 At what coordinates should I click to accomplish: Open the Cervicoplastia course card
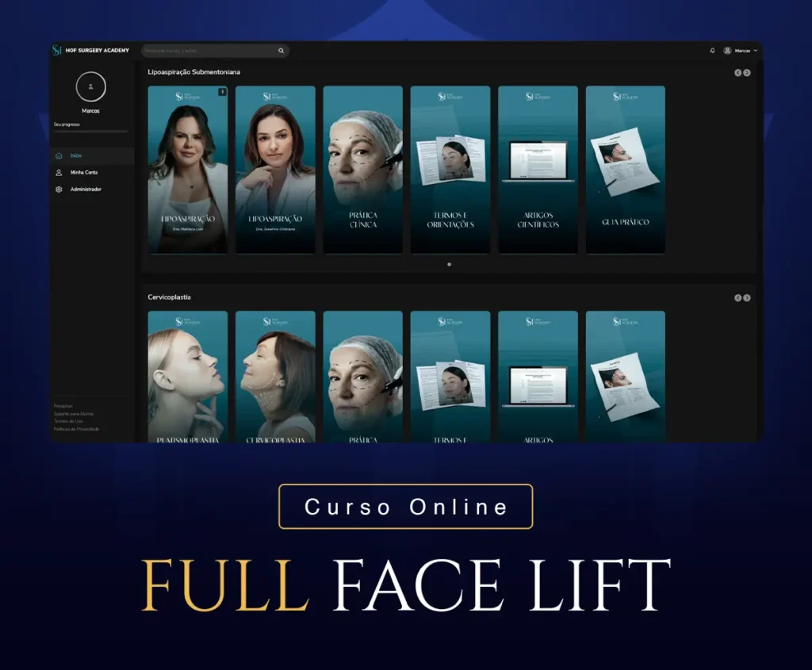pos(275,377)
